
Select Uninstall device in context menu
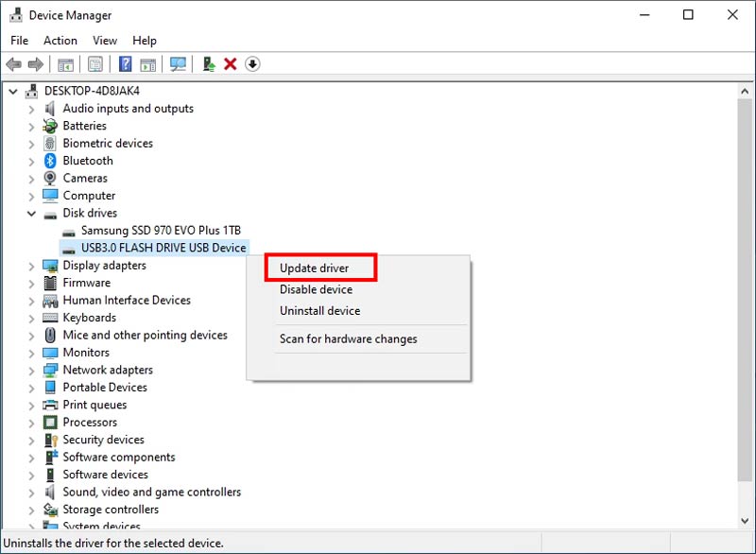click(319, 310)
